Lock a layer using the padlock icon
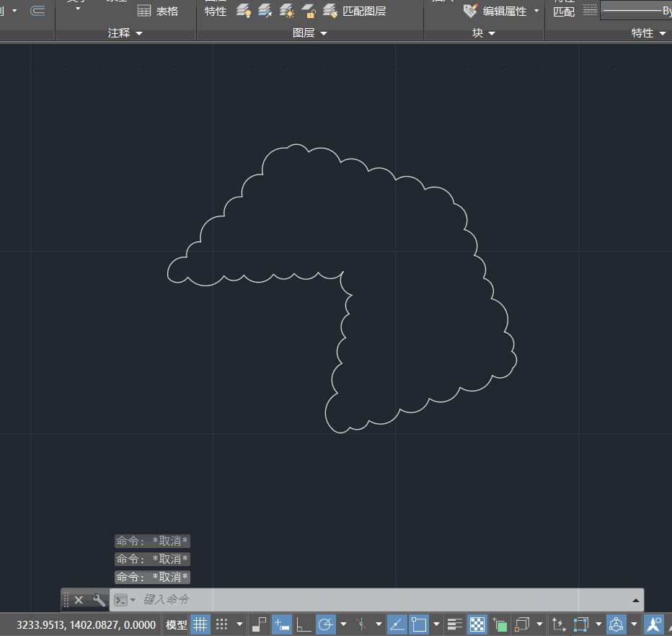 pos(308,11)
